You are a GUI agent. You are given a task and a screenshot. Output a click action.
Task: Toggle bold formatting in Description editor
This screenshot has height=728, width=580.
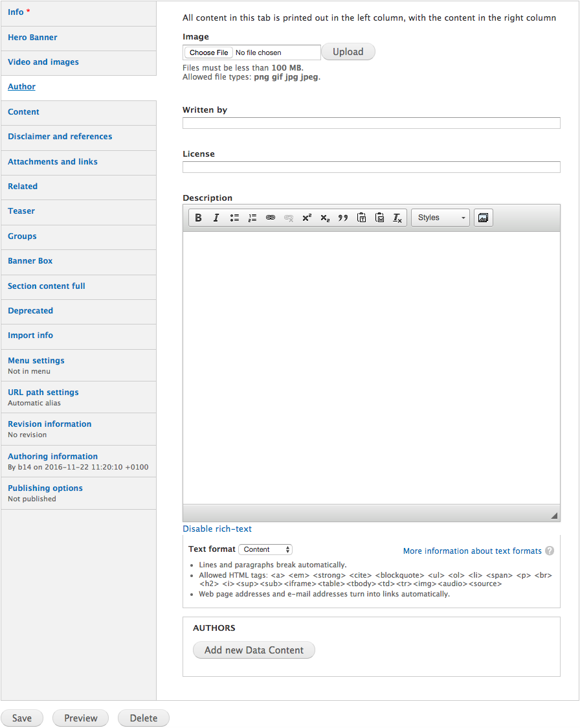pyautogui.click(x=199, y=218)
